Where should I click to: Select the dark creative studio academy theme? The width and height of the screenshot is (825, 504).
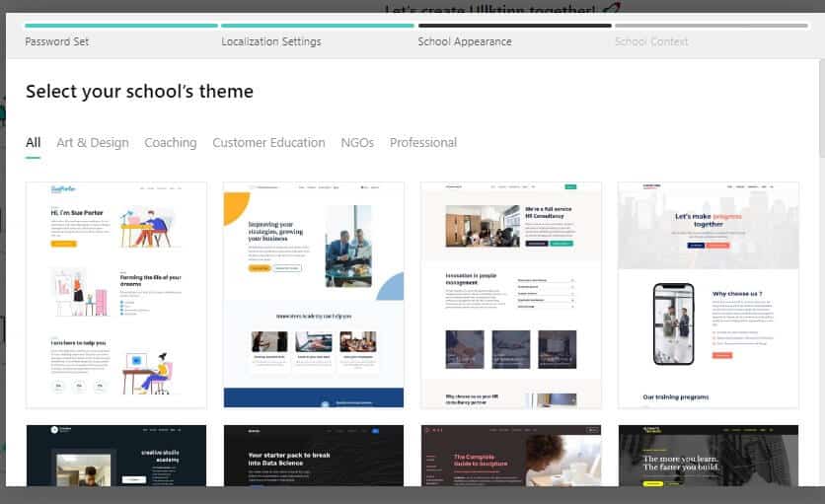pos(116,456)
